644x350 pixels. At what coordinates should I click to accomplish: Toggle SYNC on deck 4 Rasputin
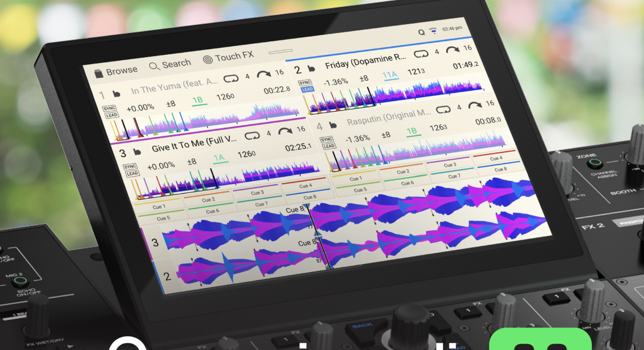pos(327,139)
